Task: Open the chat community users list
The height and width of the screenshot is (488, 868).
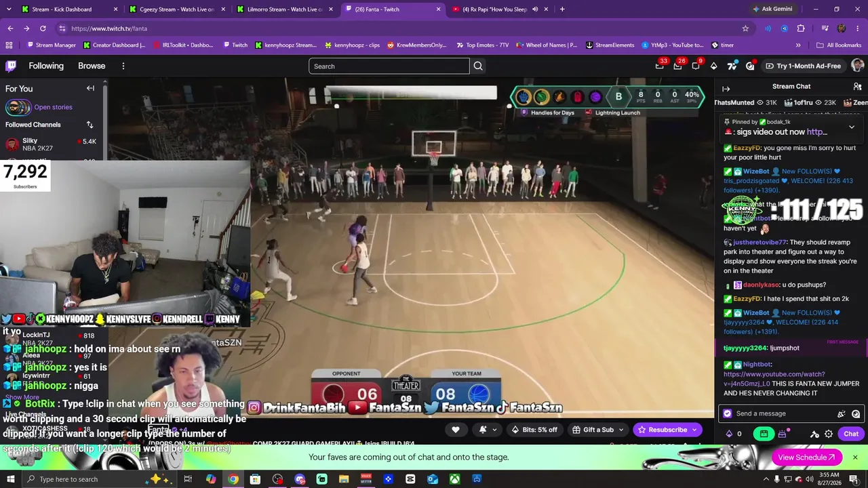Action: click(x=857, y=87)
